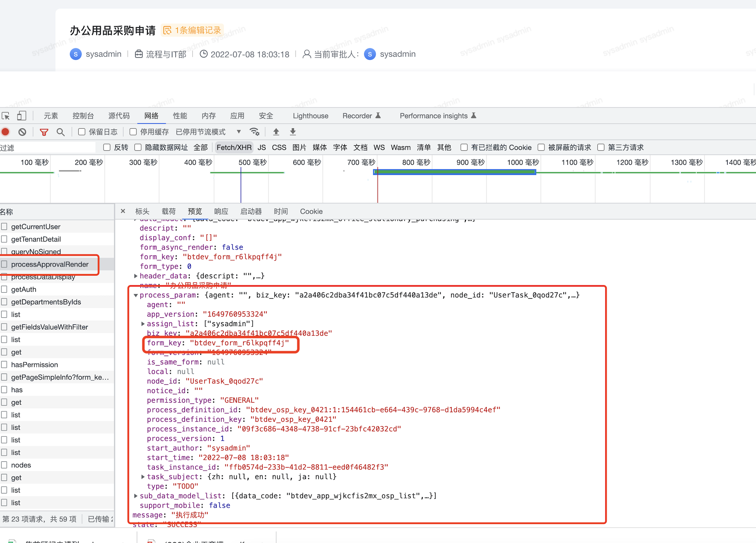Click the 过滤 filter input field
This screenshot has height=543, width=756.
coord(48,147)
